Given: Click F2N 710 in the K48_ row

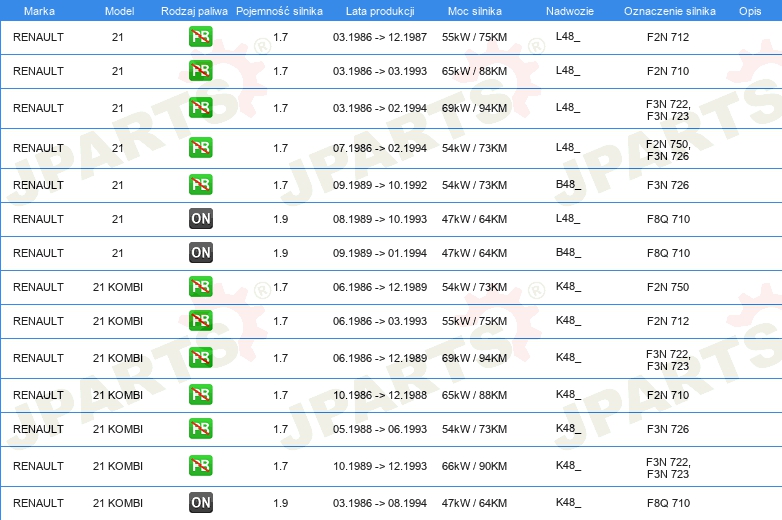Looking at the screenshot, I should click(x=668, y=395).
